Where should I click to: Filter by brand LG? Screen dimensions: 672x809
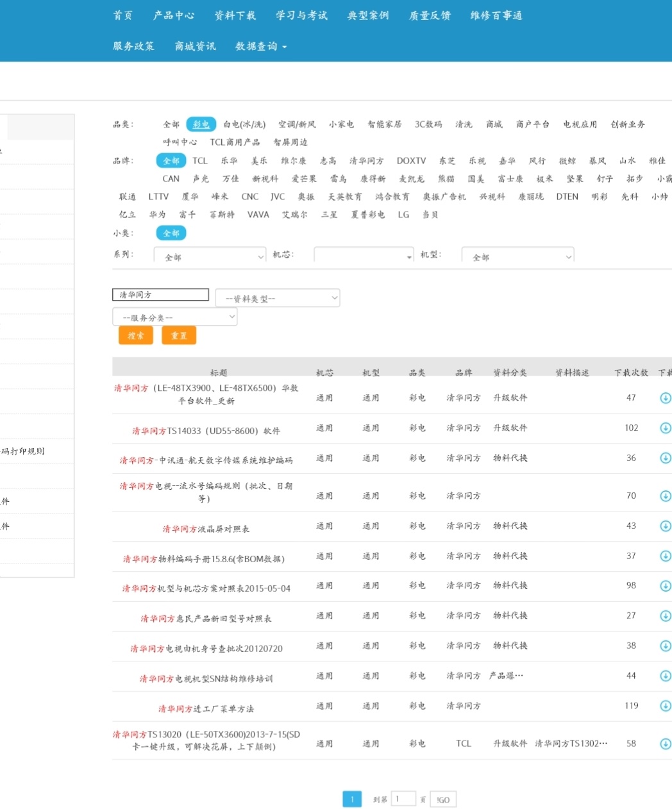pos(403,215)
